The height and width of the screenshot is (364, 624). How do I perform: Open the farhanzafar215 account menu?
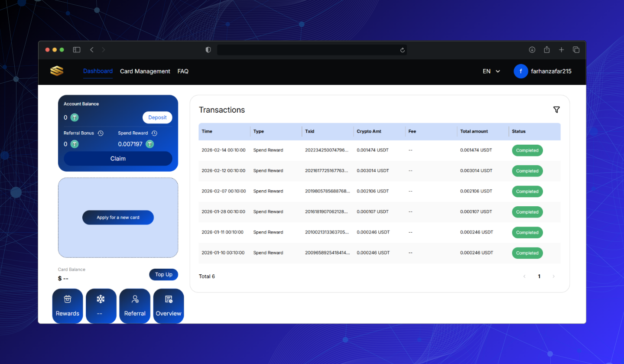[543, 71]
